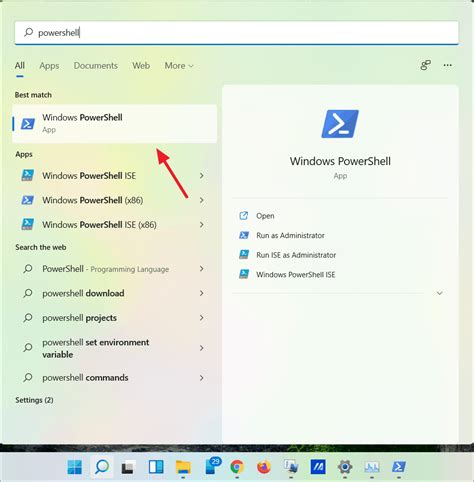Expand Windows PowerShell (x86) result details
Viewport: 474px width, 482px height.
pos(202,200)
